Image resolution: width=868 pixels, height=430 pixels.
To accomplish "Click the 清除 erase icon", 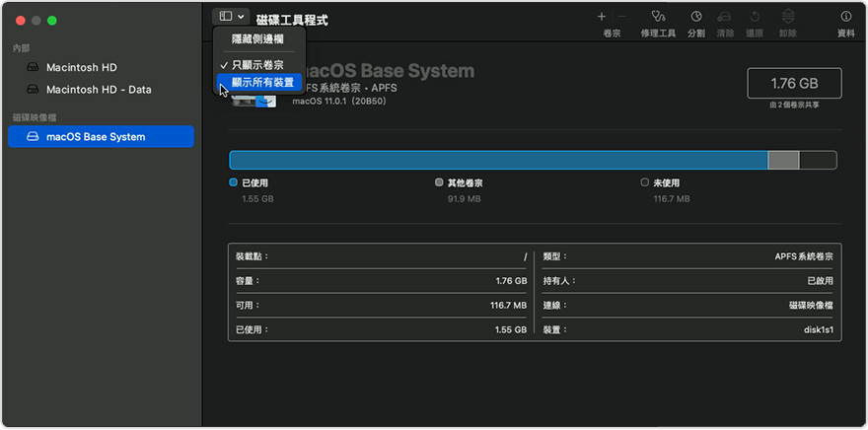I will 725,17.
